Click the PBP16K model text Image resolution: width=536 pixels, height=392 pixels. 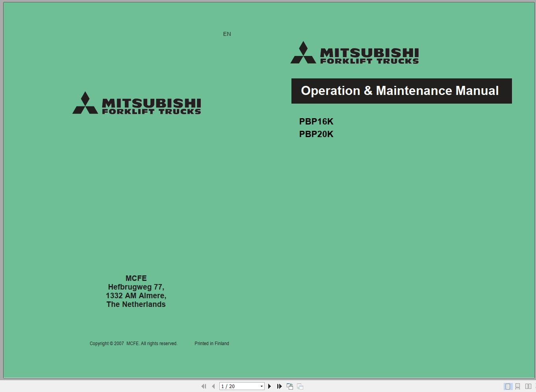click(316, 122)
